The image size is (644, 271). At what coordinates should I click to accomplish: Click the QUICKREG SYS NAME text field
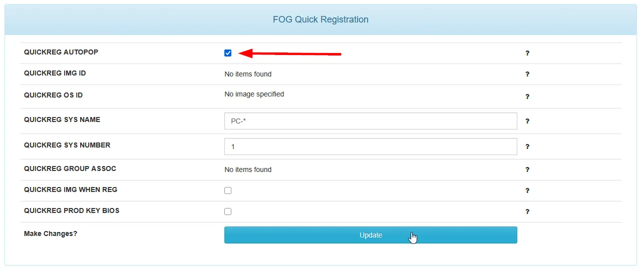click(x=371, y=121)
